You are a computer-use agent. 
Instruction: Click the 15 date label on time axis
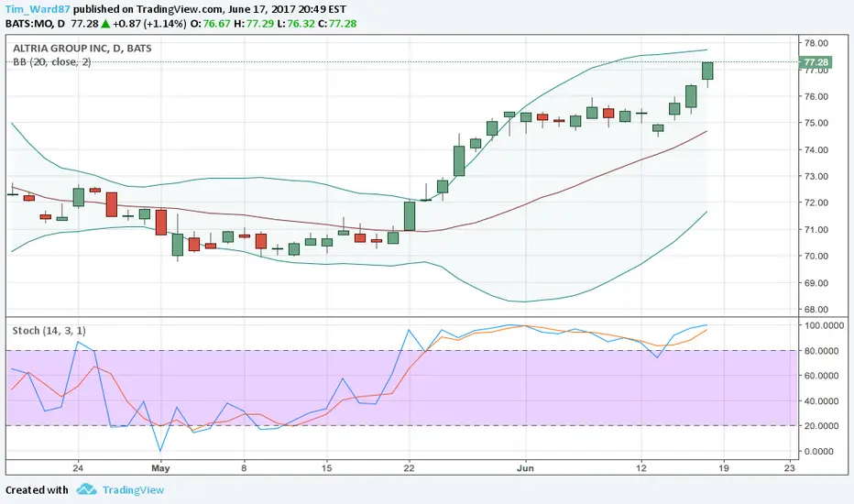[327, 467]
